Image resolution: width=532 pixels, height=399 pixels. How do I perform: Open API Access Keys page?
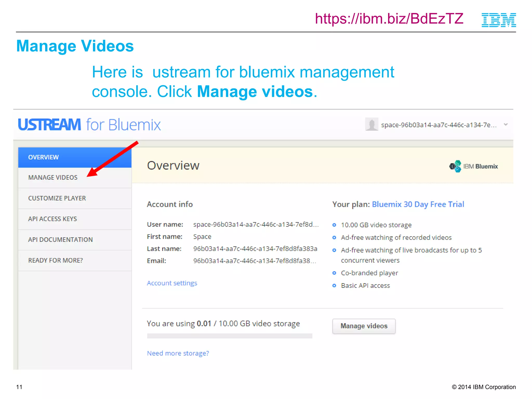75,219
